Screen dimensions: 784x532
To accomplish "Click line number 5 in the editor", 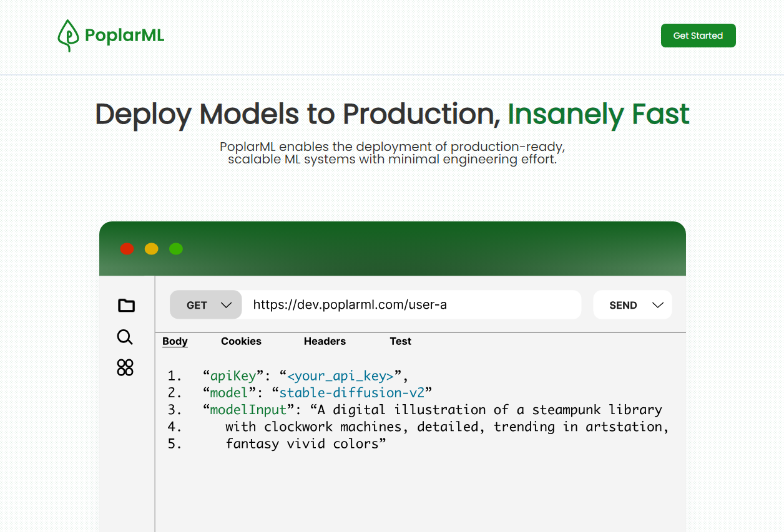I will click(175, 444).
